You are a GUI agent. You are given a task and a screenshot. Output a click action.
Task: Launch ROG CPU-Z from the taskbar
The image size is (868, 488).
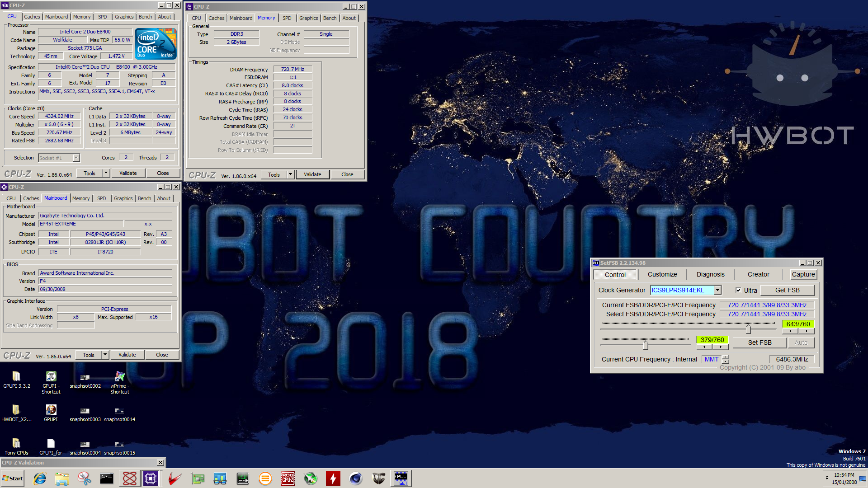pyautogui.click(x=288, y=479)
